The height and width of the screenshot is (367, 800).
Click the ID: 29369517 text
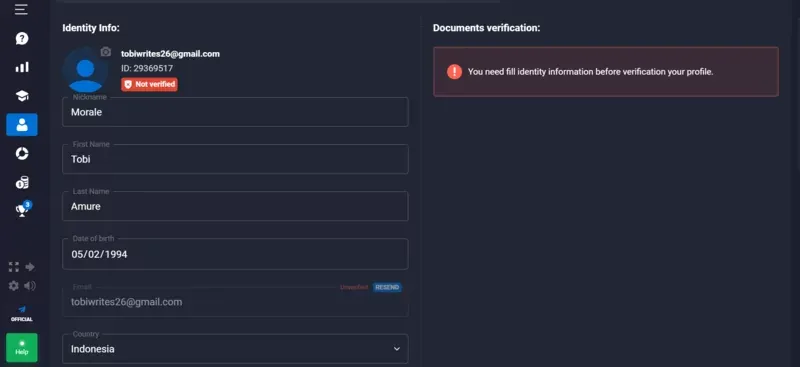(147, 68)
